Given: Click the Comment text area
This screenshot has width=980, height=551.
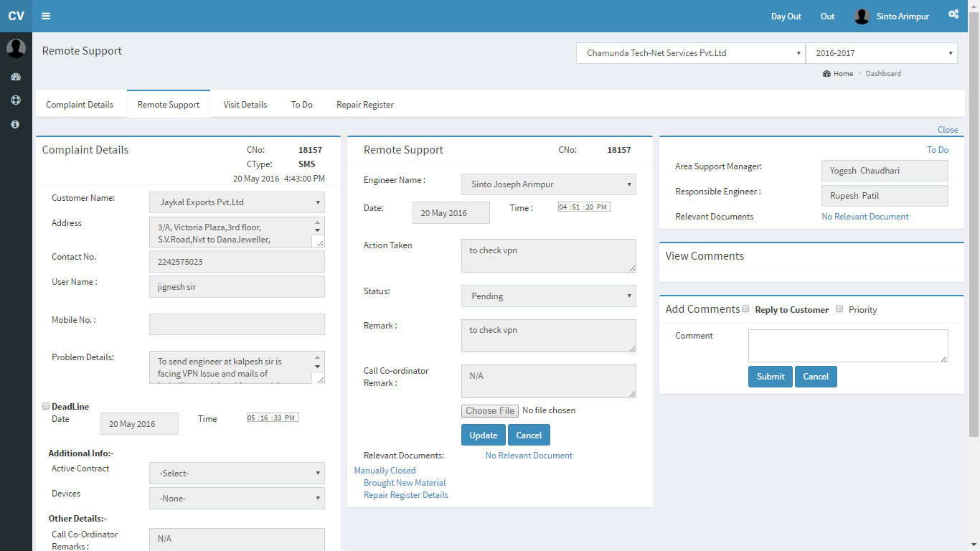Looking at the screenshot, I should pyautogui.click(x=847, y=346).
